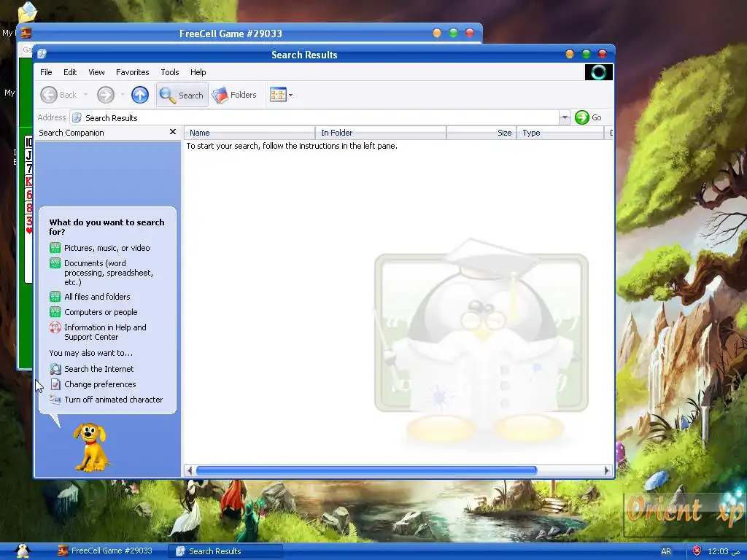Choose All files and folders
The image size is (747, 560).
pos(97,297)
